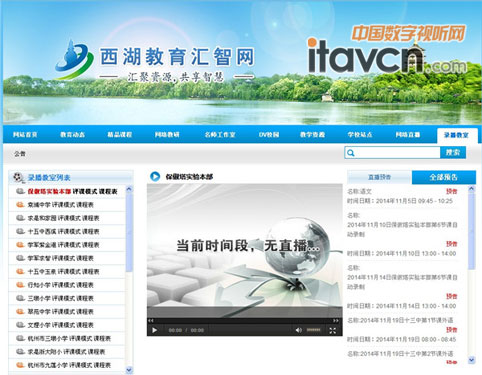The image size is (482, 375).
Task: Click the fast-forward double-arrow in the player
Action: pos(335,320)
